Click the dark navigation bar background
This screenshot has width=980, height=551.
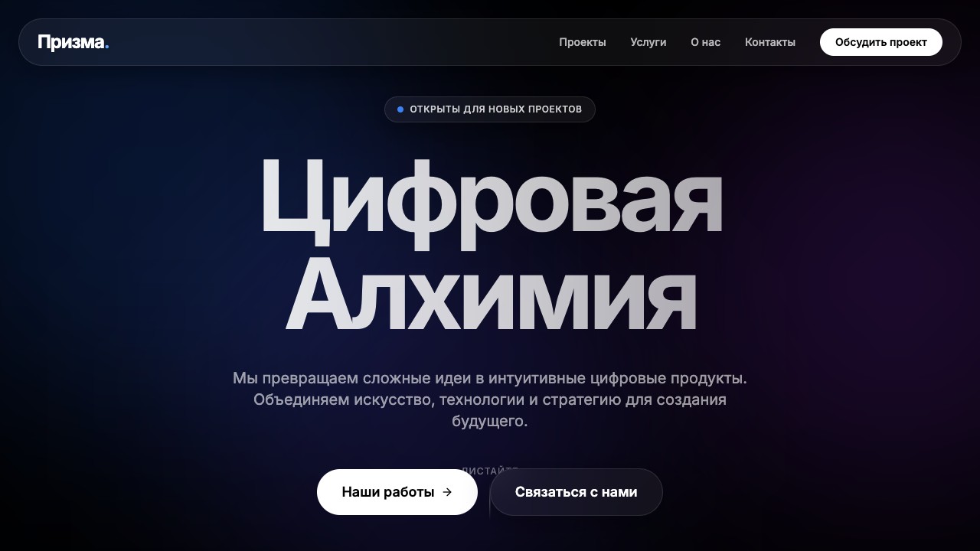[345, 42]
